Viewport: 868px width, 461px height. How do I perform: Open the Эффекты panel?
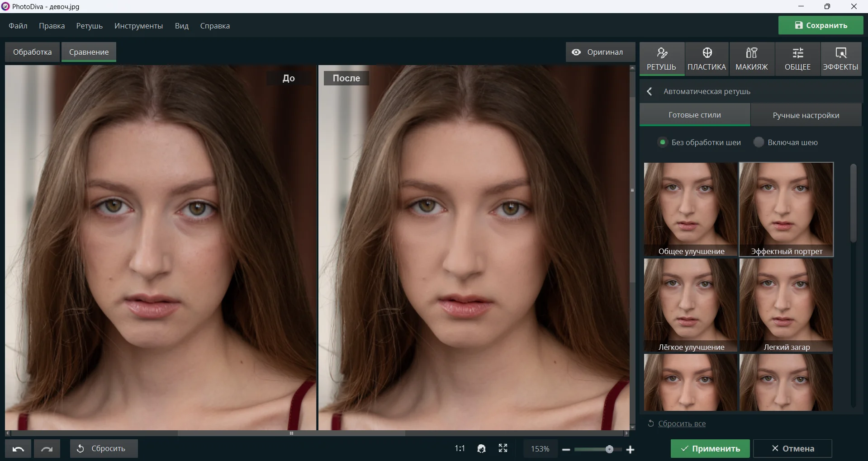[x=840, y=59]
